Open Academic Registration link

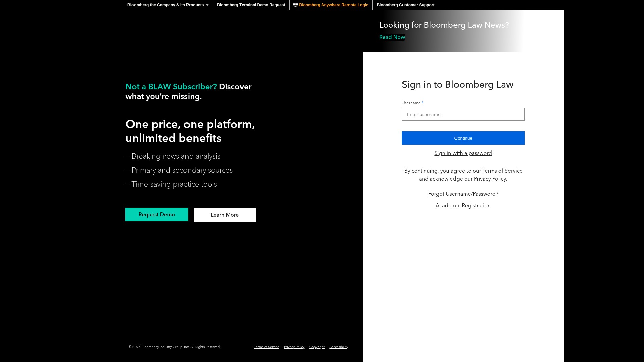click(463, 206)
